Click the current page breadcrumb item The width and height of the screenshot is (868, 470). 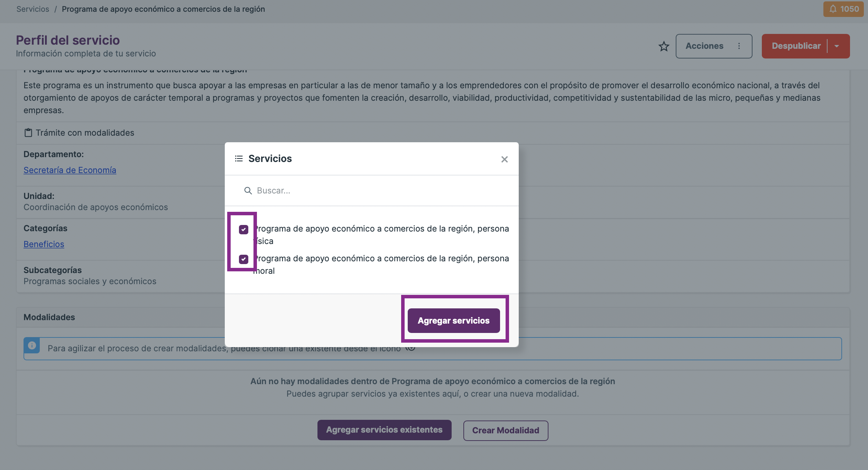[x=163, y=9]
